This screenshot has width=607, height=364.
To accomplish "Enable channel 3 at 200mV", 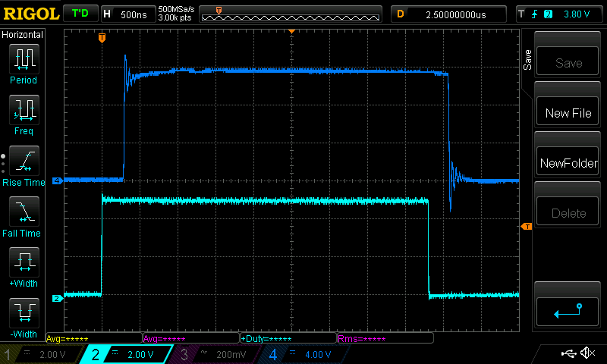I will [x=218, y=354].
